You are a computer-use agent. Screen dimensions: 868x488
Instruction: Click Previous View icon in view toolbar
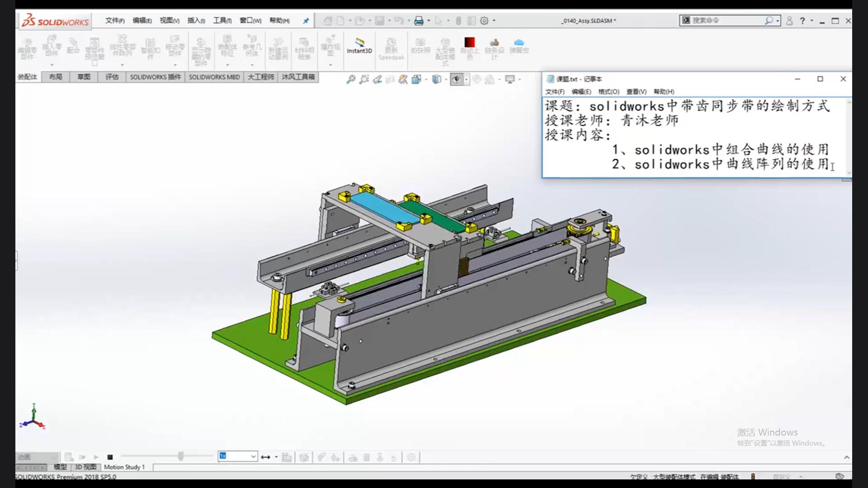pyautogui.click(x=377, y=80)
